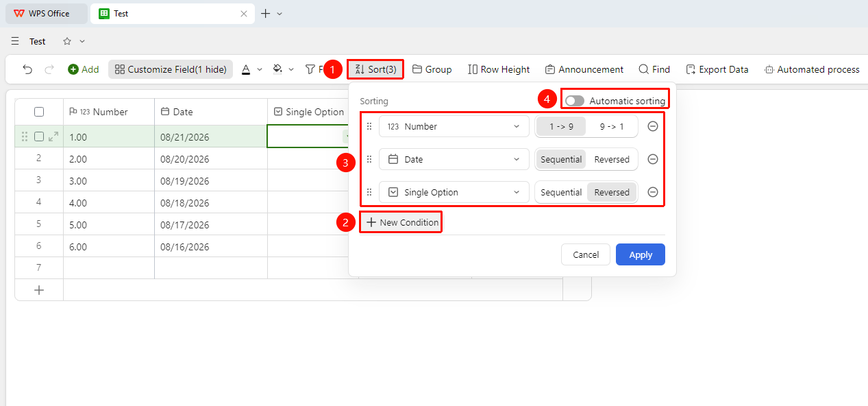Add a new row with the plus below row 7

click(x=39, y=290)
